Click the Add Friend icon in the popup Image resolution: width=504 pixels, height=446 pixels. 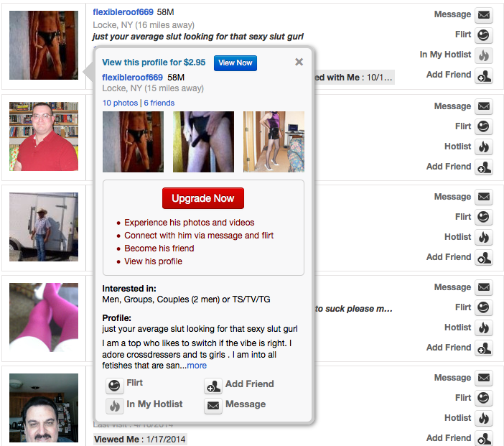point(213,386)
